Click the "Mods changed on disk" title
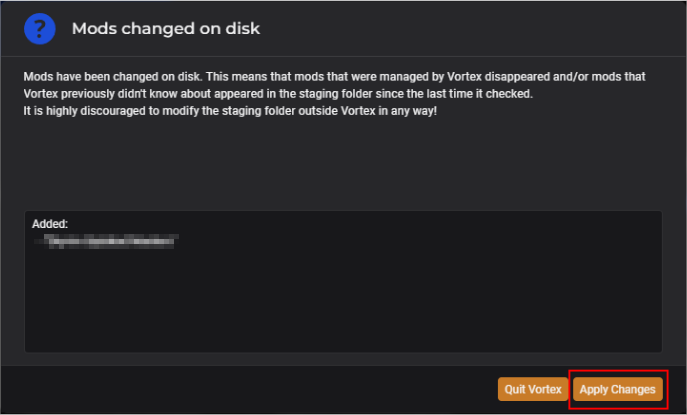687x415 pixels. pyautogui.click(x=166, y=28)
